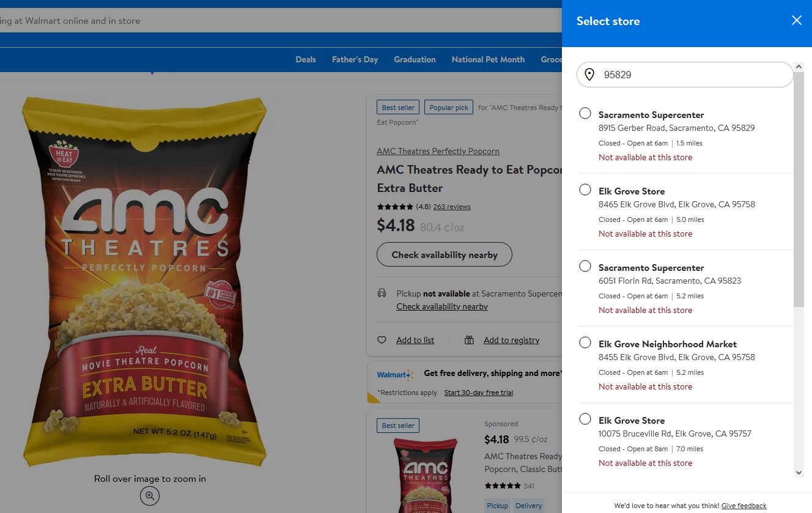Select Elk Grove Store on Elk Grove Blvd
The height and width of the screenshot is (513, 812).
click(x=585, y=190)
